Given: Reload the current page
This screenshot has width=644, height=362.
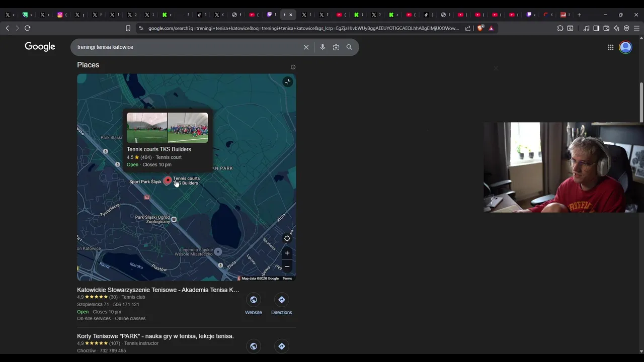Looking at the screenshot, I should (27, 28).
